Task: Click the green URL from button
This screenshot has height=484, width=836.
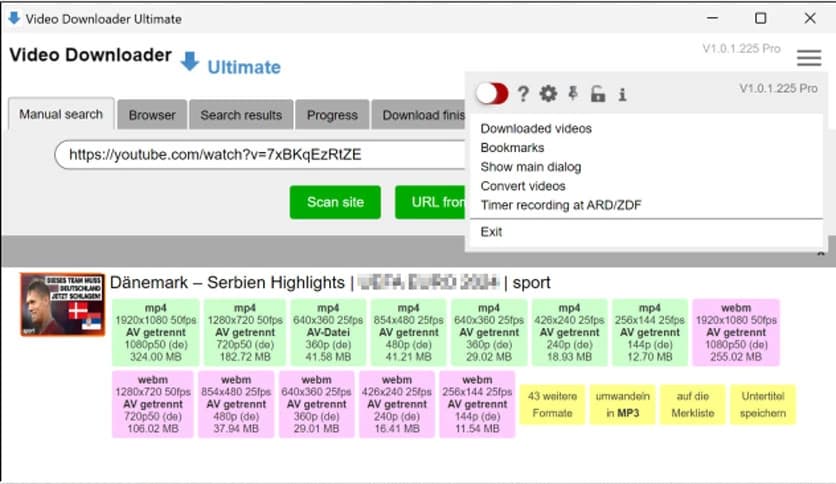Action: 431,202
